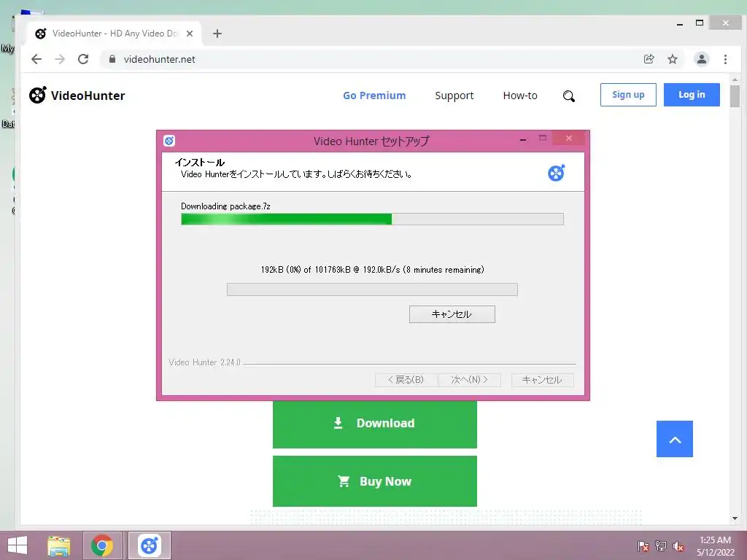Click the green Download button
This screenshot has height=560, width=747.
(375, 424)
